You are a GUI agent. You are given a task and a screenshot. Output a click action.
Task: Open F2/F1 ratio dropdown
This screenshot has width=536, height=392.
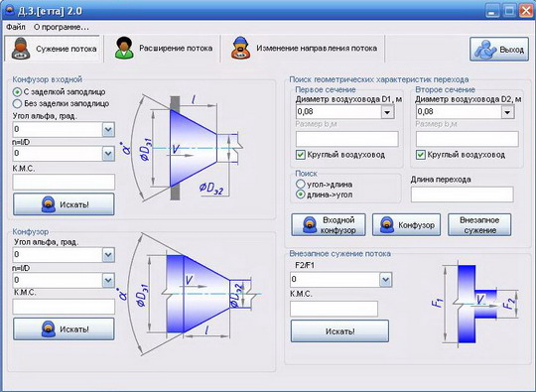(385, 280)
